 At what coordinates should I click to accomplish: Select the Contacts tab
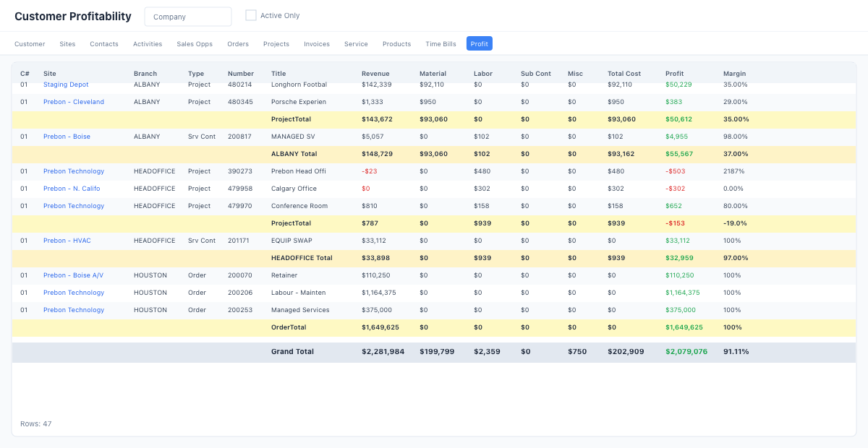(104, 44)
